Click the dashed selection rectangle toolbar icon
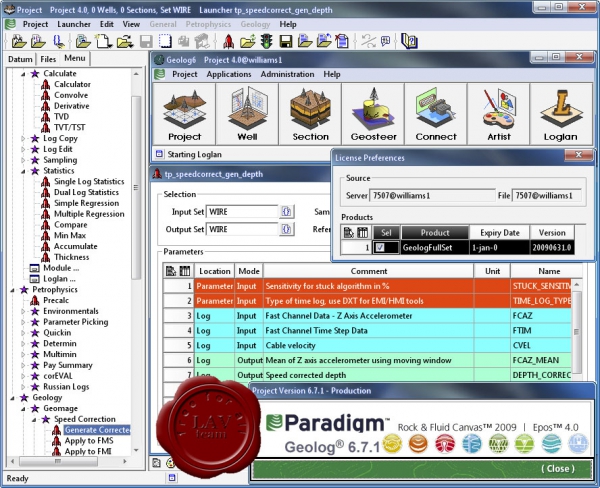This screenshot has width=600, height=488. 165,41
